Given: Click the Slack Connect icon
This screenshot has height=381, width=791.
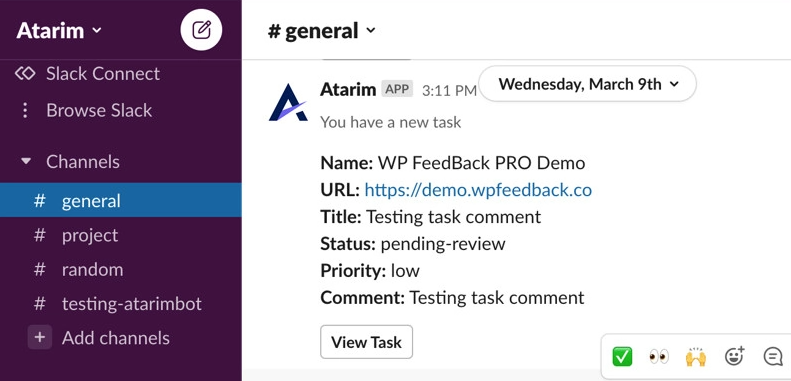Looking at the screenshot, I should (25, 74).
